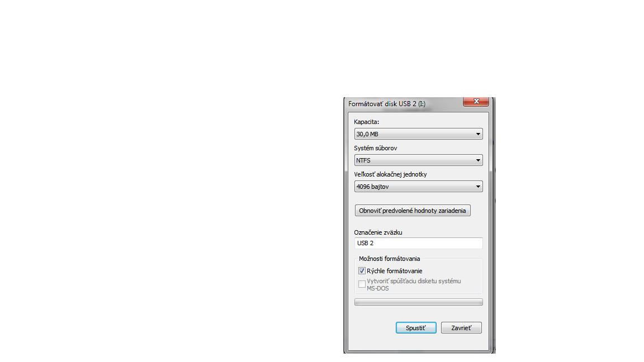
Task: Tick the Vytvoriť spúšťaciu disketu checkbox
Action: coord(362,284)
